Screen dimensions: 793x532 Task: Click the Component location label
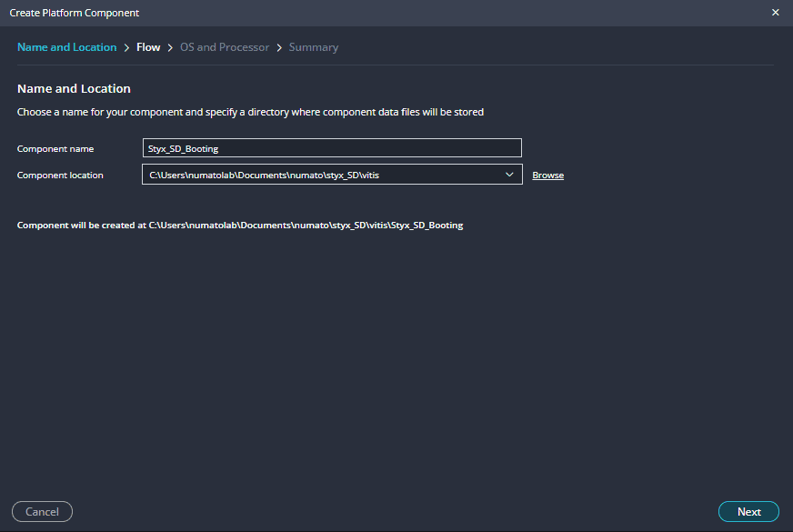click(60, 176)
